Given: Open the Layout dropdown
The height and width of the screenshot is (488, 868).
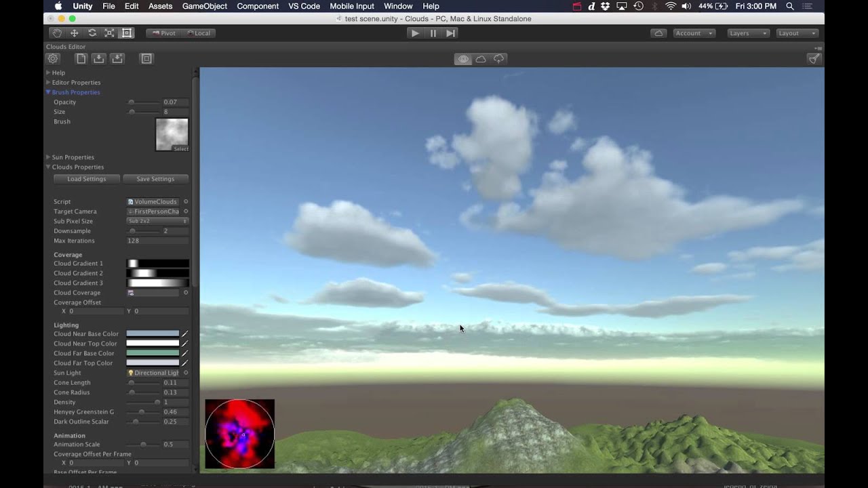Looking at the screenshot, I should [x=797, y=33].
